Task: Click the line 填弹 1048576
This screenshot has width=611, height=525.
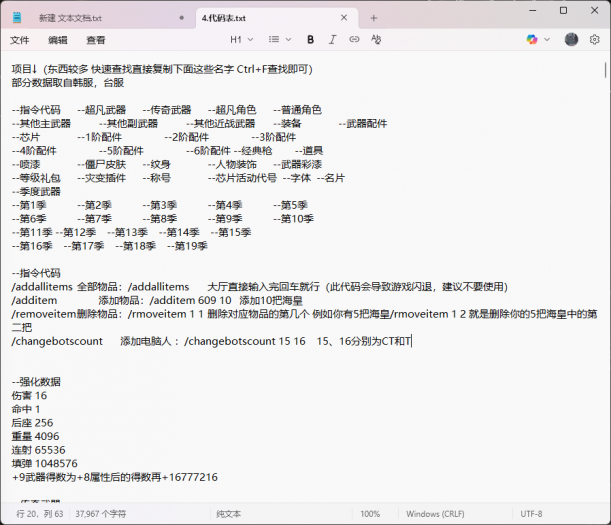Action: (44, 463)
